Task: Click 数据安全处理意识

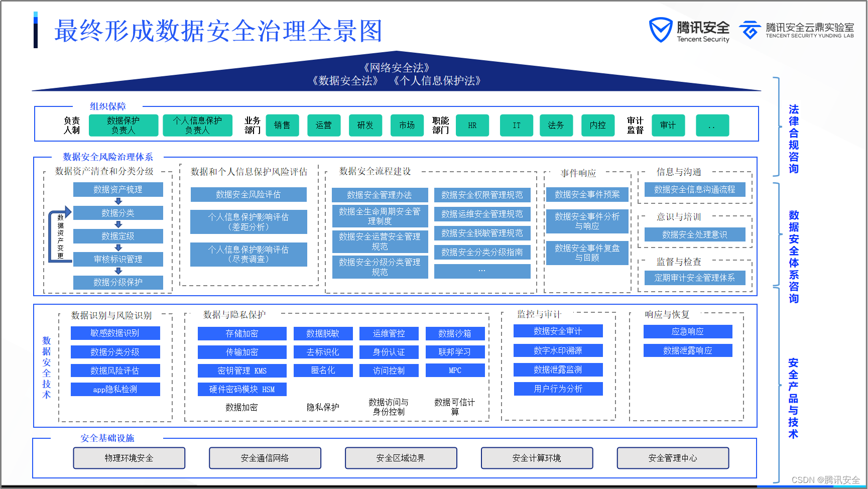Action: 695,234
